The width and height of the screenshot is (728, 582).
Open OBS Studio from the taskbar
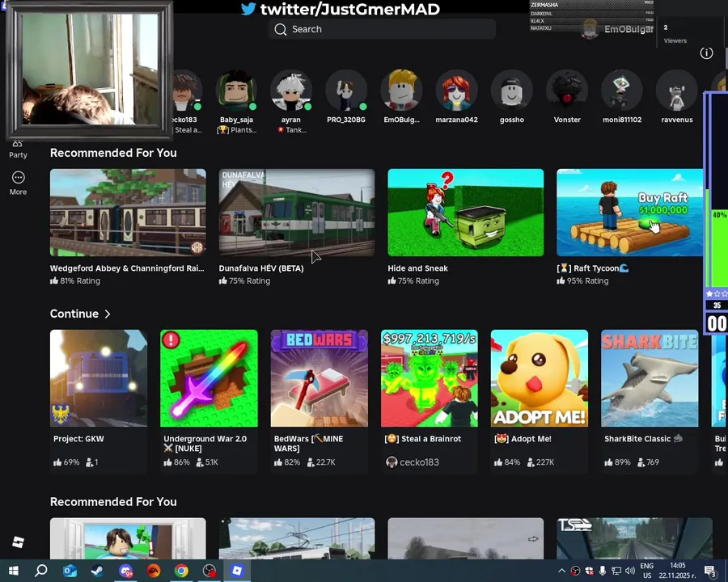[210, 571]
